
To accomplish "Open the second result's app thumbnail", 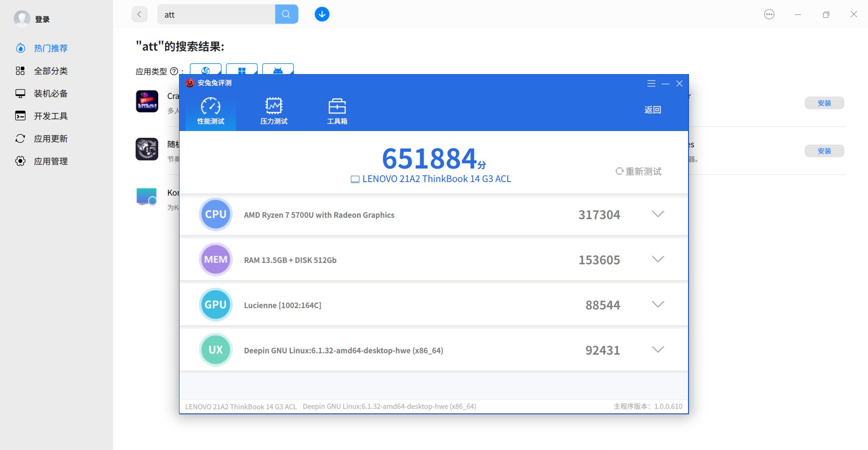I will click(147, 149).
